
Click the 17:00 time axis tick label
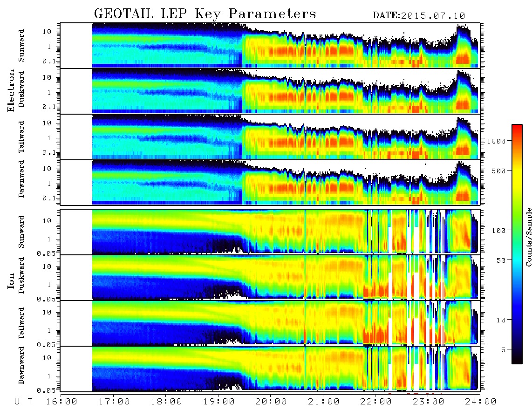point(114,402)
